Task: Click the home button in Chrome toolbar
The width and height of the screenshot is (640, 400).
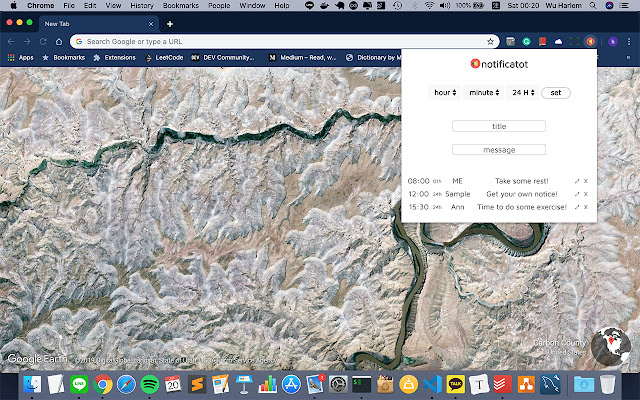Action: point(60,42)
